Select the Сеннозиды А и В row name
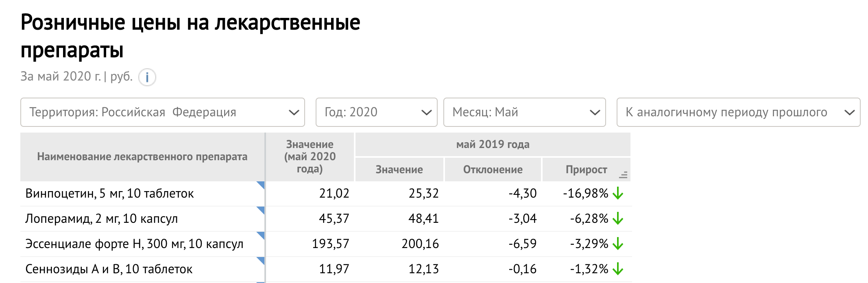Screen dimensions: 868x283 [109, 269]
